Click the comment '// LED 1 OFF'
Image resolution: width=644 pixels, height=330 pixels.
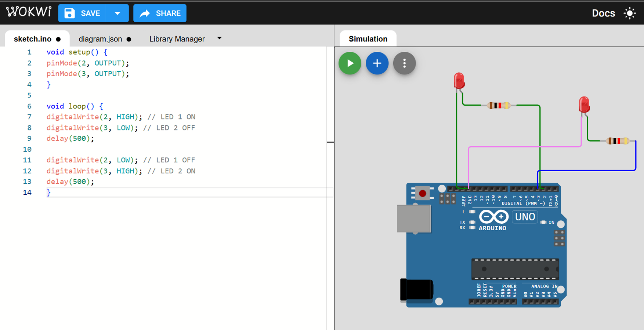pyautogui.click(x=169, y=160)
